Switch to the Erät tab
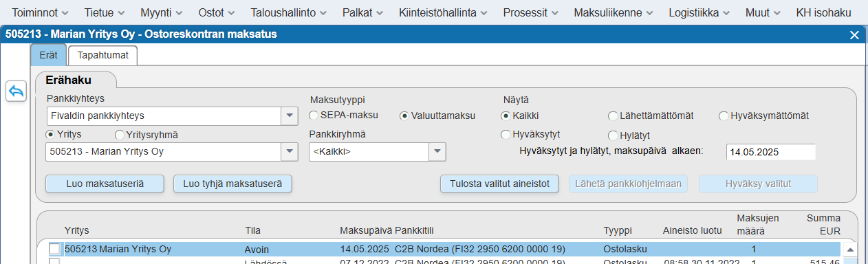868x264 pixels. click(48, 55)
